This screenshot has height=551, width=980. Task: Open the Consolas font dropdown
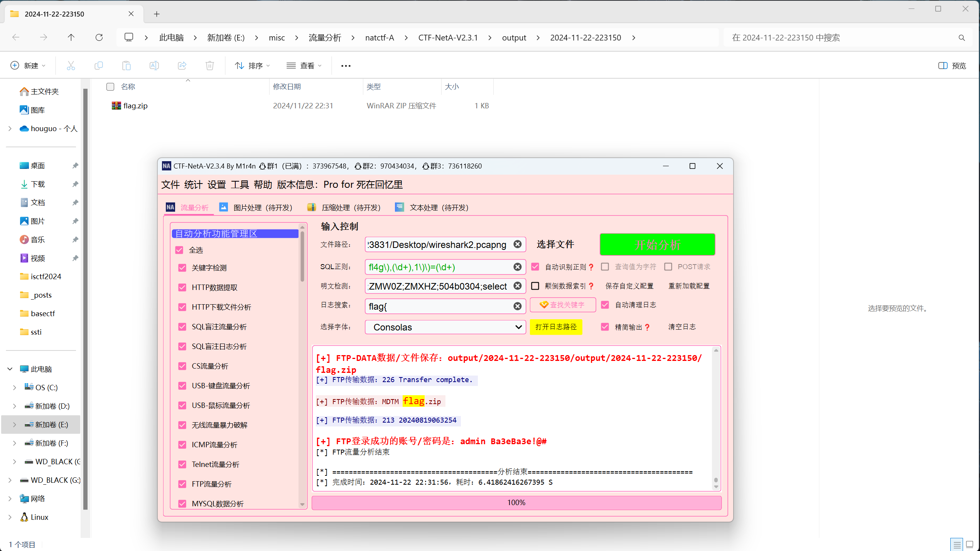coord(445,327)
